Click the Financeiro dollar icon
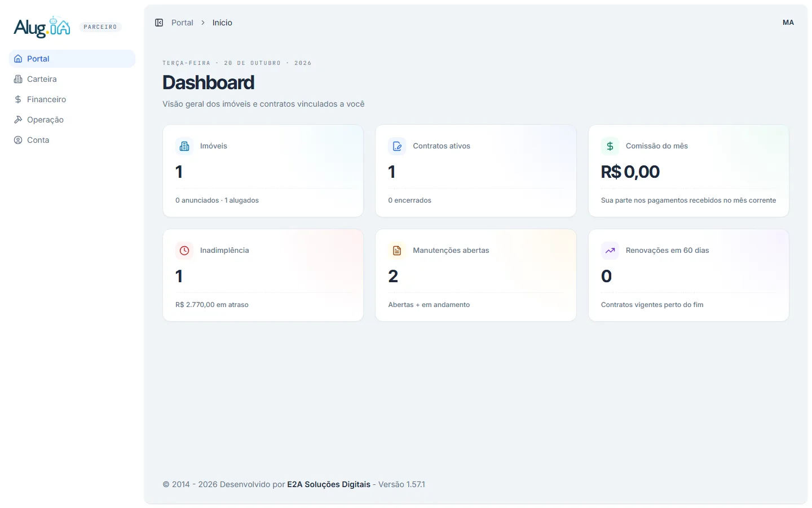Image resolution: width=812 pixels, height=508 pixels. [18, 99]
